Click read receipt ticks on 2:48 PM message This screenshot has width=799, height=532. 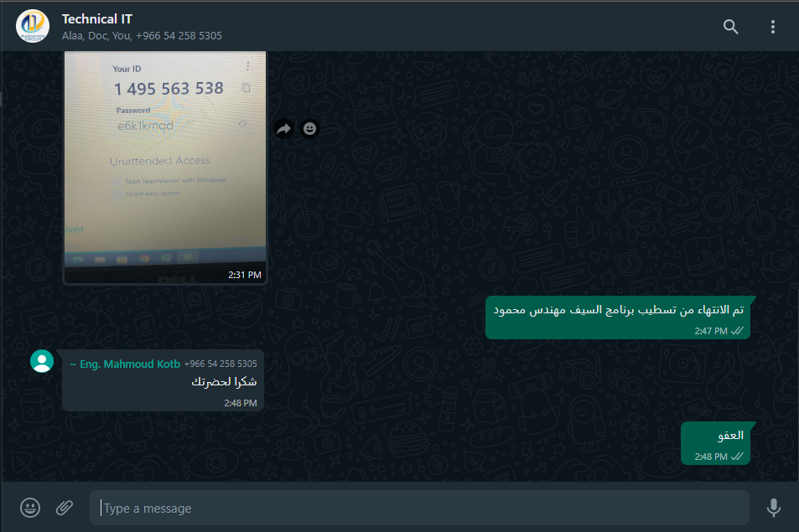point(737,457)
